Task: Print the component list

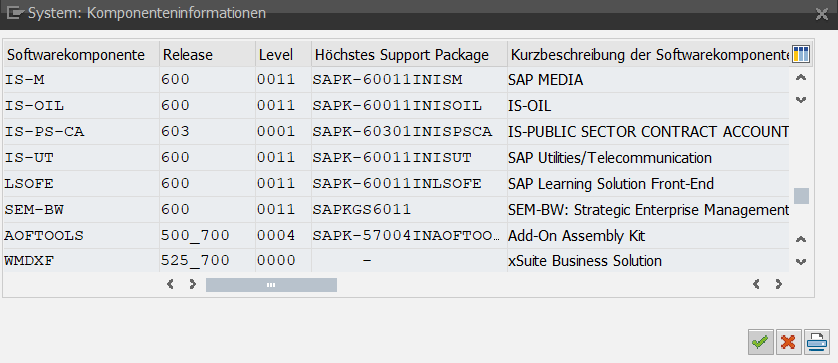Action: (817, 341)
